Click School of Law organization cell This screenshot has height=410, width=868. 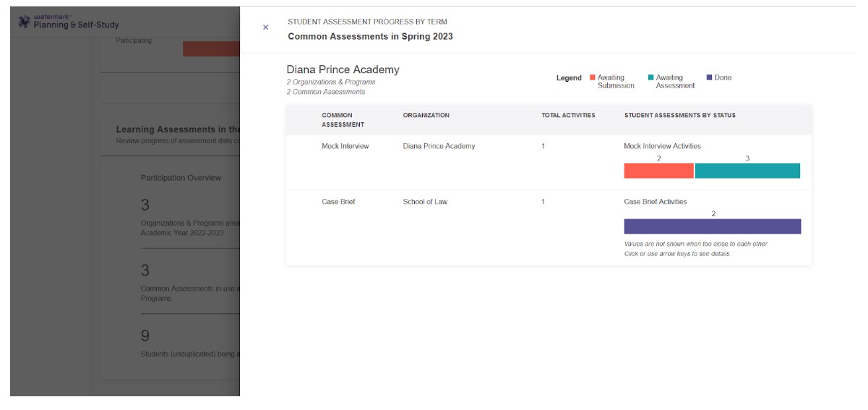coord(425,202)
